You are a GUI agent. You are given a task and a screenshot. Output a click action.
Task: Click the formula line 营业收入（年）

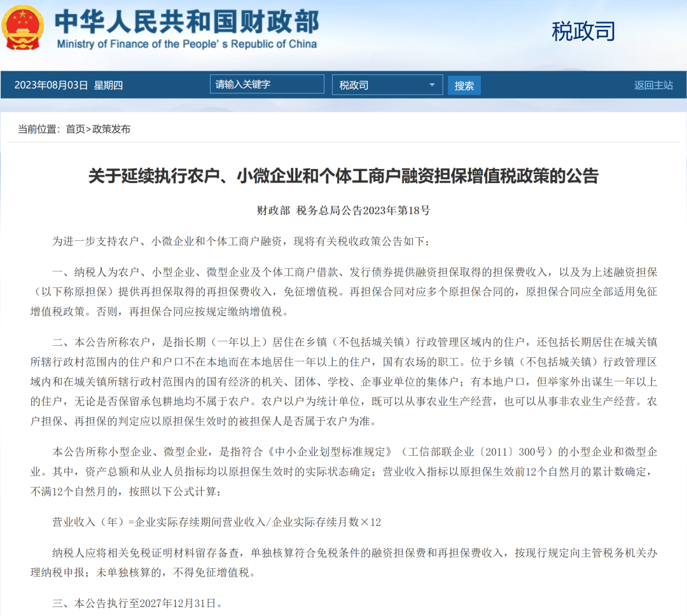pos(216,522)
